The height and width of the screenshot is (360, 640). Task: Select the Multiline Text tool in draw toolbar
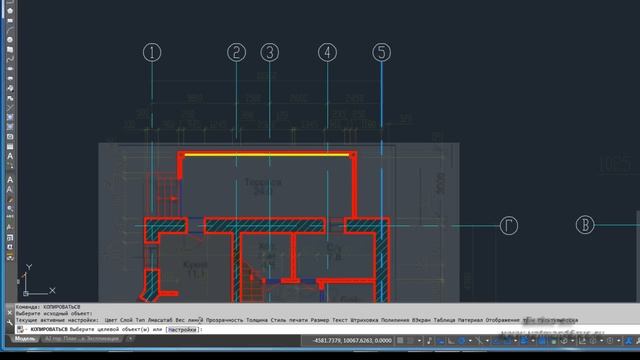10,156
